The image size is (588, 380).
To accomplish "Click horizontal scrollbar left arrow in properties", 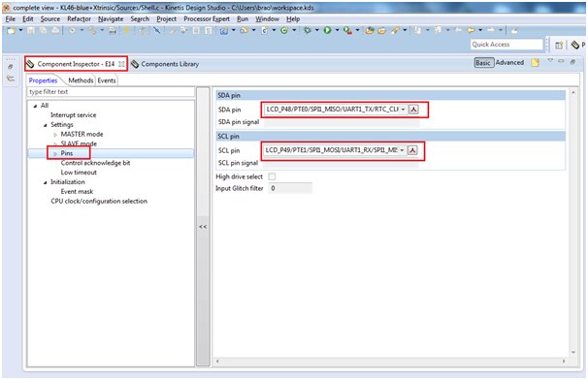I will pyautogui.click(x=217, y=362).
